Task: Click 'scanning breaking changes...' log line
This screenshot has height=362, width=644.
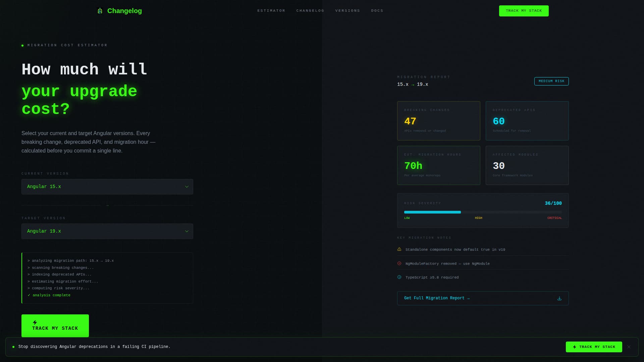Action: [61, 268]
